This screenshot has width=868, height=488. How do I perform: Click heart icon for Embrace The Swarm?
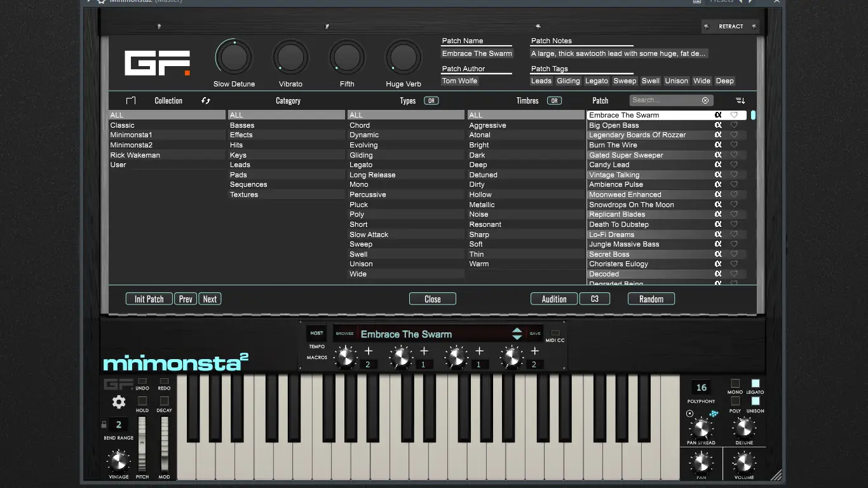(x=734, y=115)
